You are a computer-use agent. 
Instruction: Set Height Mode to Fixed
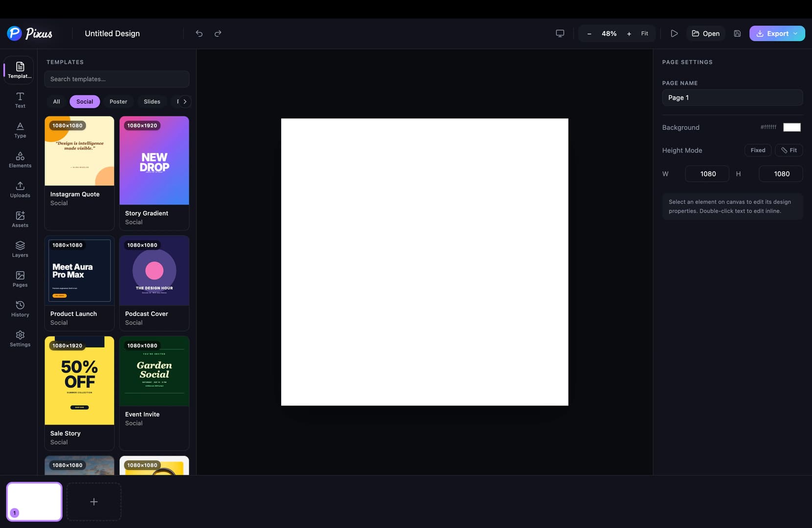coord(758,150)
